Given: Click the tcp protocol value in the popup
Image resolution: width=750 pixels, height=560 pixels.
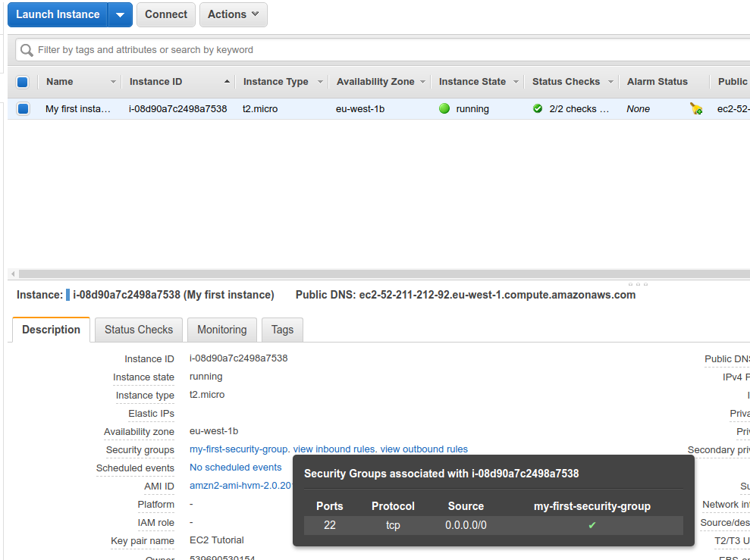Looking at the screenshot, I should pyautogui.click(x=393, y=525).
